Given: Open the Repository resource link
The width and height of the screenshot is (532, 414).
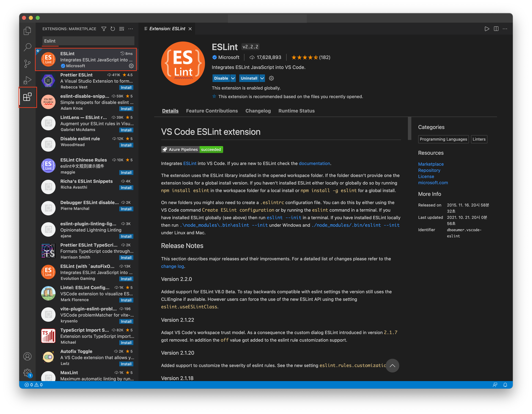Looking at the screenshot, I should click(429, 170).
